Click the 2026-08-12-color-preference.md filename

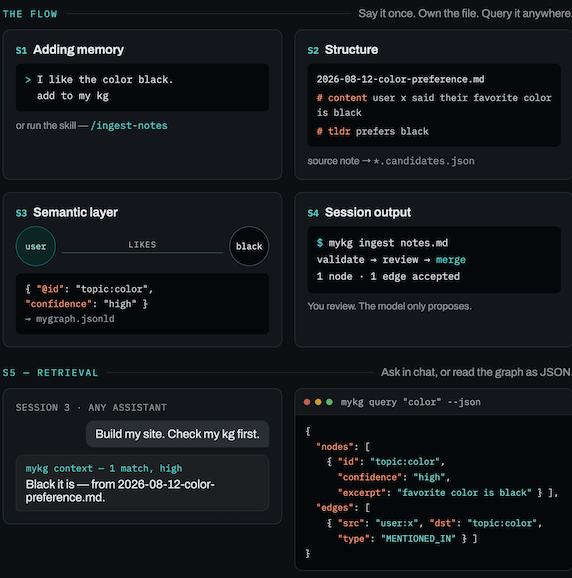(401, 79)
